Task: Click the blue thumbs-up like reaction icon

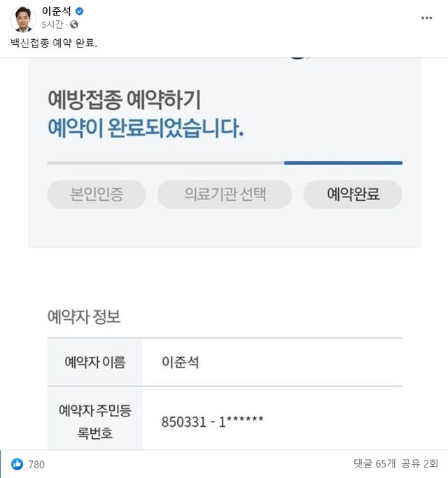Action: 17,464
